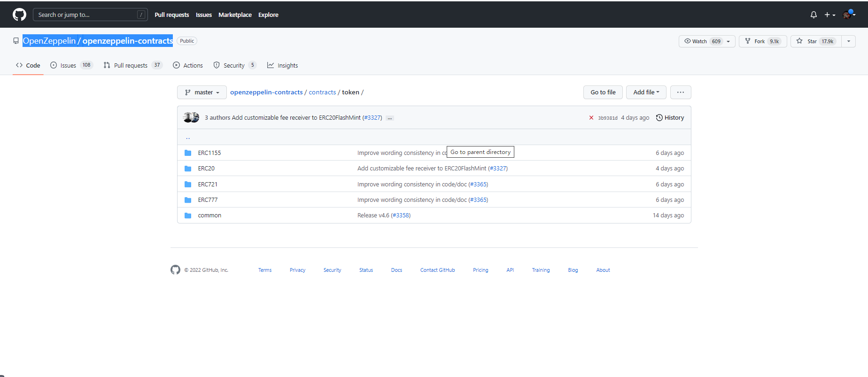Open the user avatar menu
The width and height of the screenshot is (868, 377).
[849, 15]
